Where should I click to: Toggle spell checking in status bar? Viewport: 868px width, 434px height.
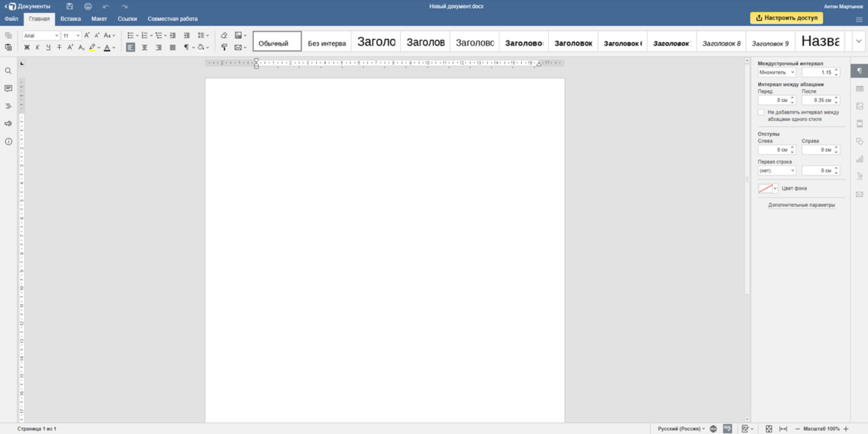pos(728,429)
